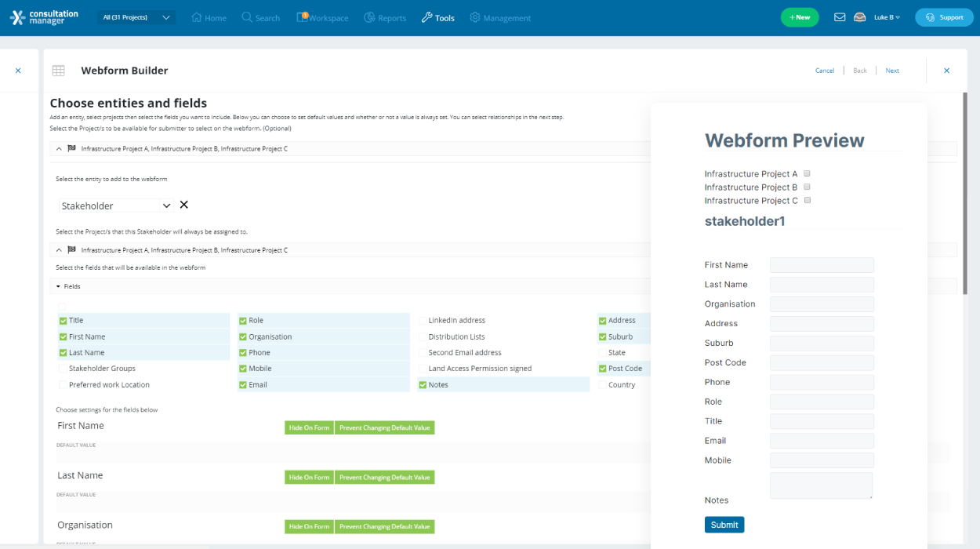Uncheck the Mobile field checkbox
The height and width of the screenshot is (549, 980).
pos(243,369)
